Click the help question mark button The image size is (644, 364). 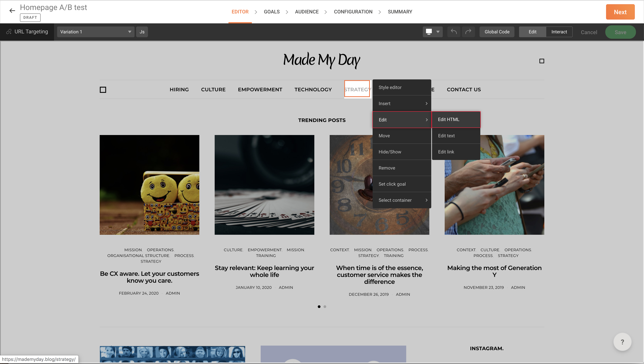tap(622, 342)
